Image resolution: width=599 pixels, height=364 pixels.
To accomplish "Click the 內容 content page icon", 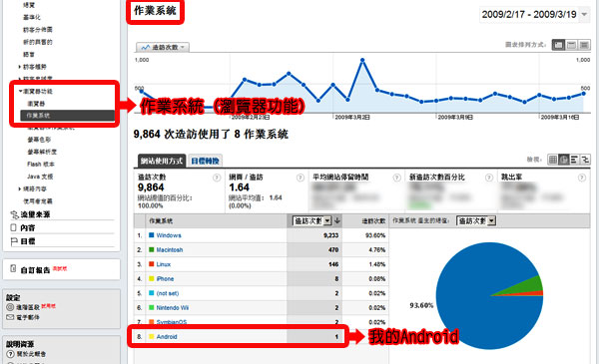I will 13,227.
